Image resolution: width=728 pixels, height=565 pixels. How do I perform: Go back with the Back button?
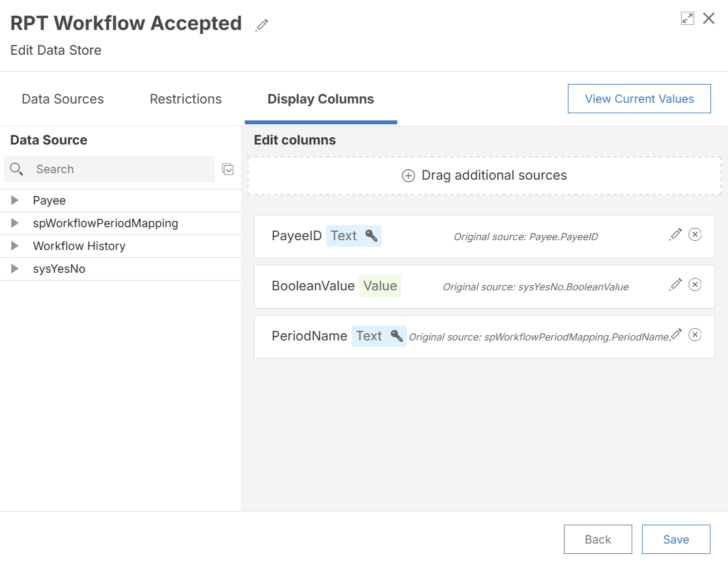597,539
